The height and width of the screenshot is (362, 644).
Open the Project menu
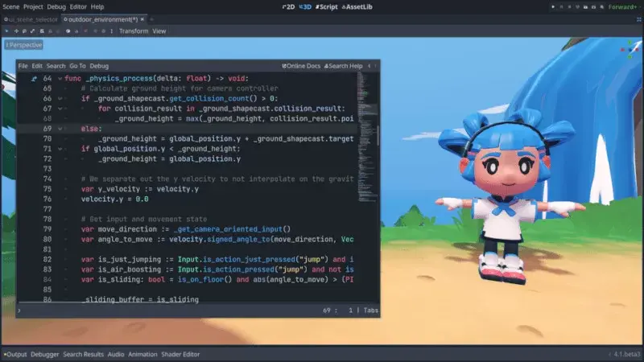(x=33, y=7)
